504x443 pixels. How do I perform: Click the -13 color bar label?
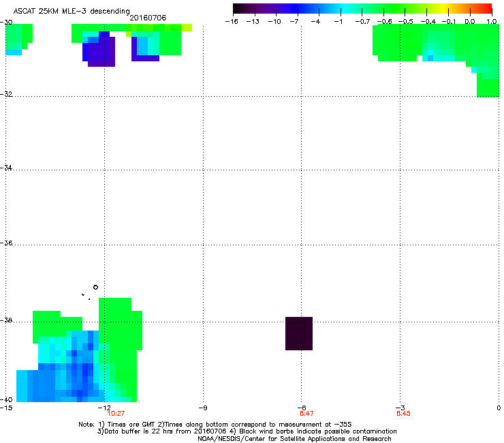tap(253, 22)
